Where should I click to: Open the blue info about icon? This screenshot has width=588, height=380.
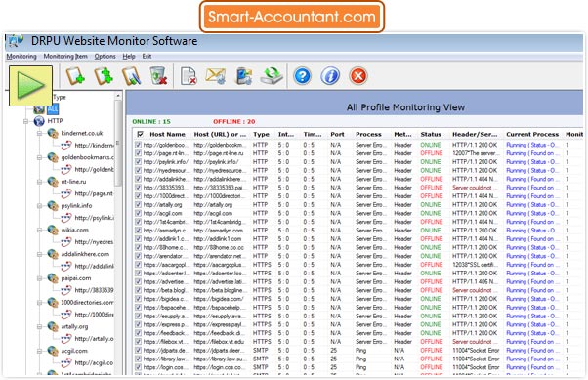point(330,76)
